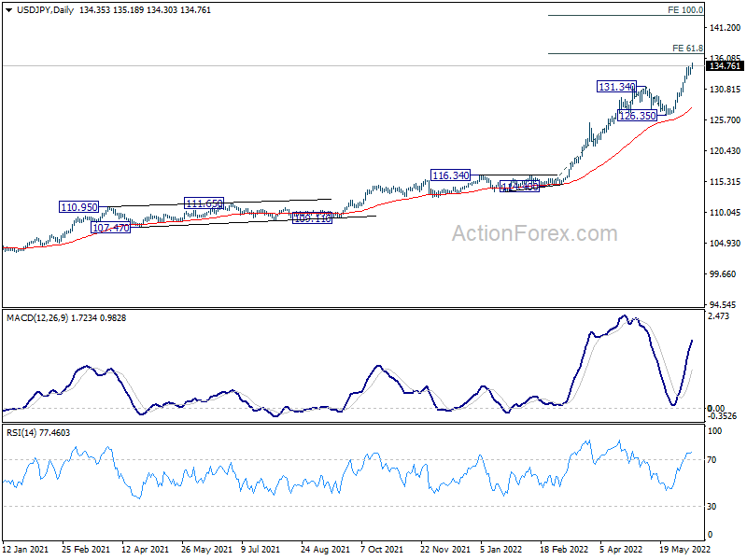Click the USDJPY,Daily chart title

(37, 7)
